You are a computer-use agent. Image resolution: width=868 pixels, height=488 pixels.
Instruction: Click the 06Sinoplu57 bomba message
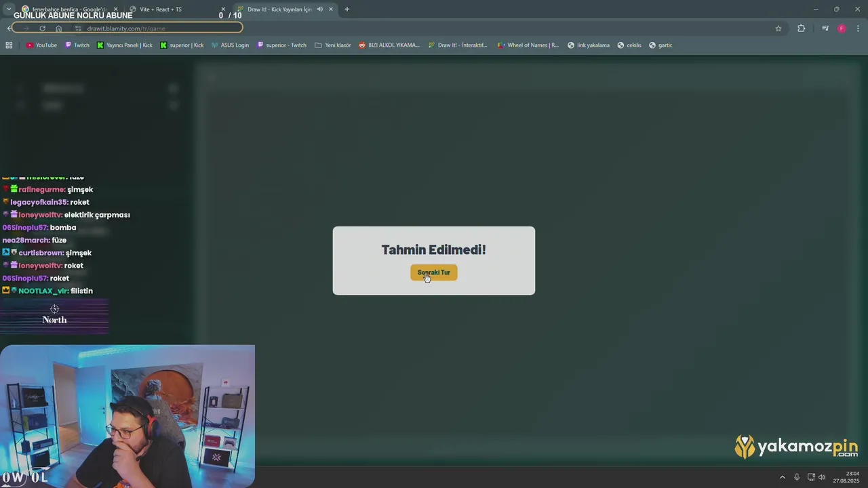tap(39, 228)
